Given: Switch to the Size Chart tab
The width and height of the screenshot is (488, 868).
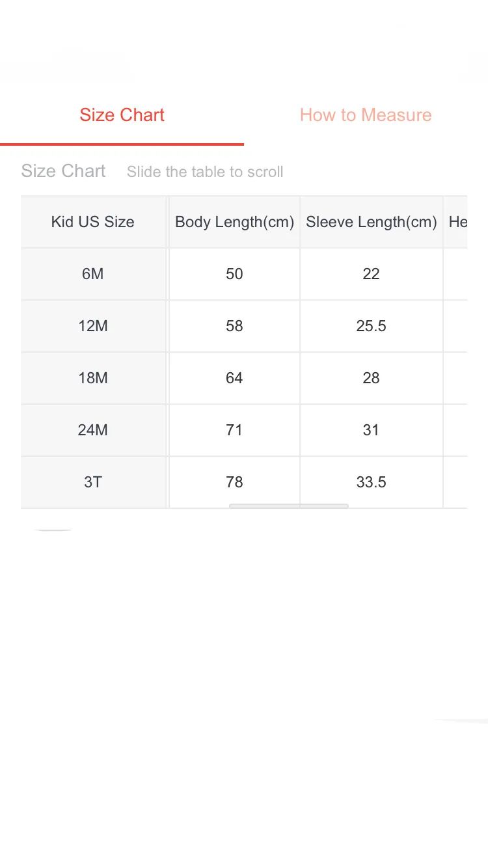Looking at the screenshot, I should pos(122,115).
